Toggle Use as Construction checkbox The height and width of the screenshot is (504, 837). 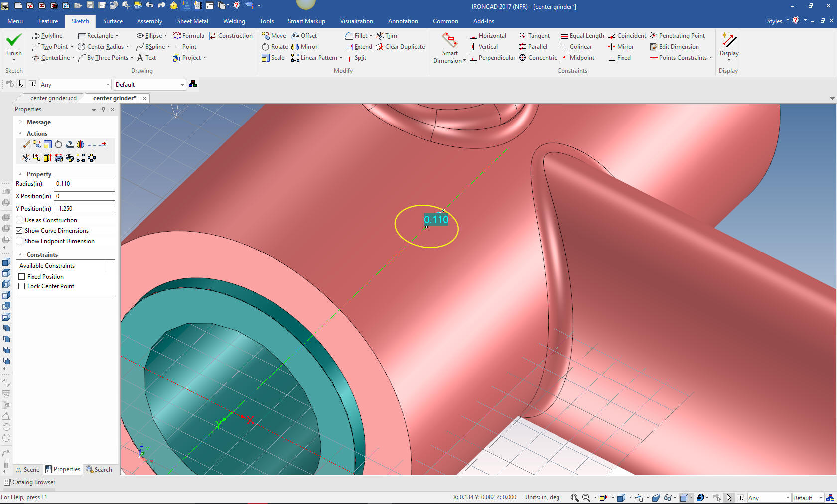(19, 220)
